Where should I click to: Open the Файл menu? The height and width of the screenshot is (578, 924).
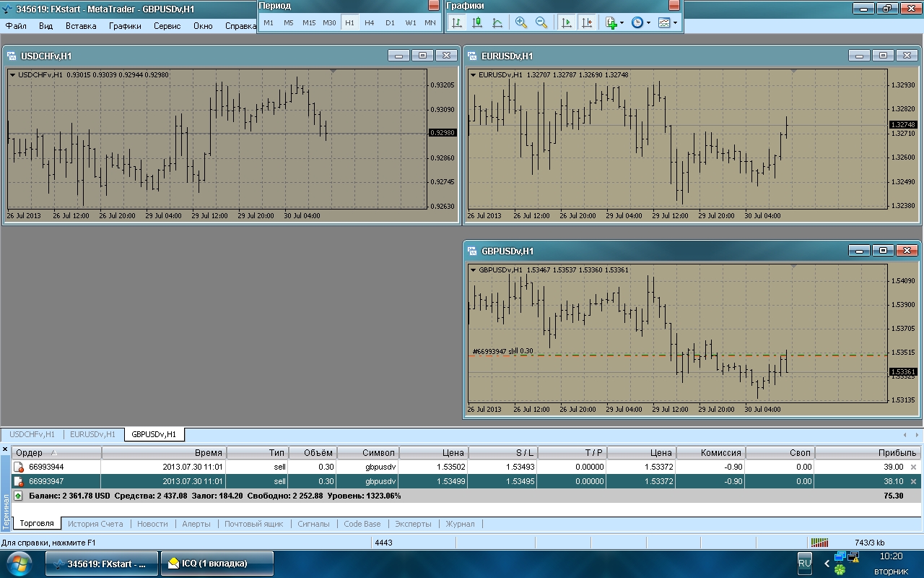(x=16, y=26)
